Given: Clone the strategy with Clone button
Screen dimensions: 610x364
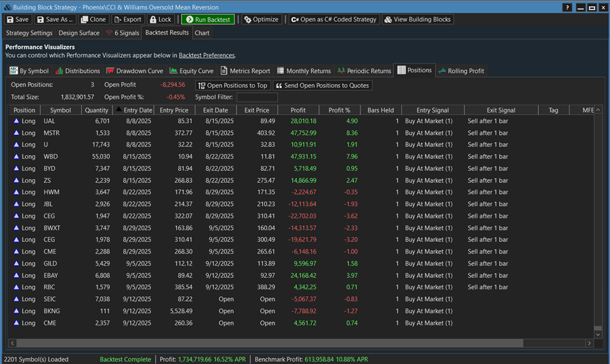Looking at the screenshot, I should tap(94, 20).
